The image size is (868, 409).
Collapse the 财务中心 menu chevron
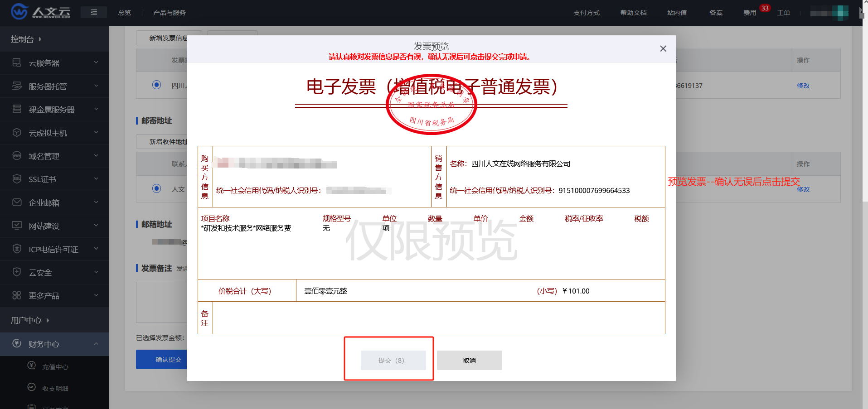[x=96, y=344]
